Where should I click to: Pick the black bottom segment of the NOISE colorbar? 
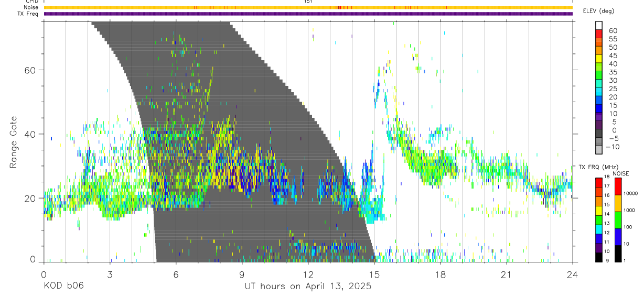point(618,254)
